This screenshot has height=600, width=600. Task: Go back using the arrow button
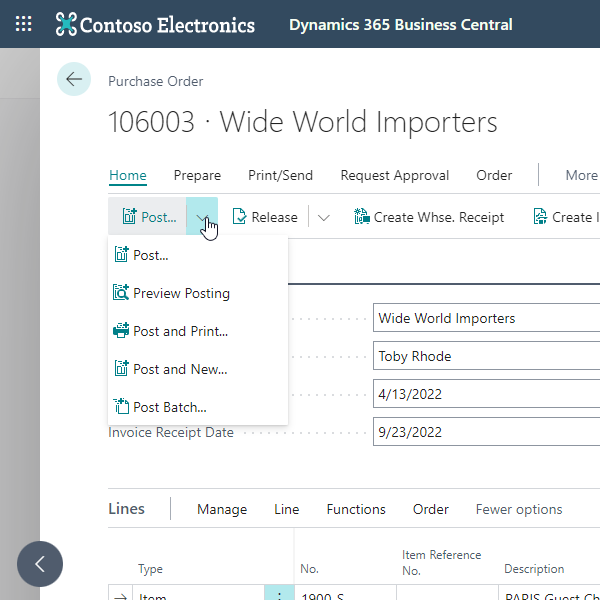(74, 79)
